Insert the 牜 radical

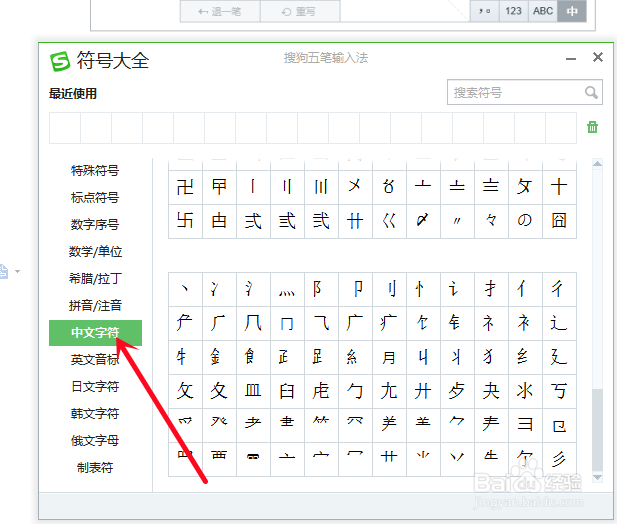click(185, 357)
